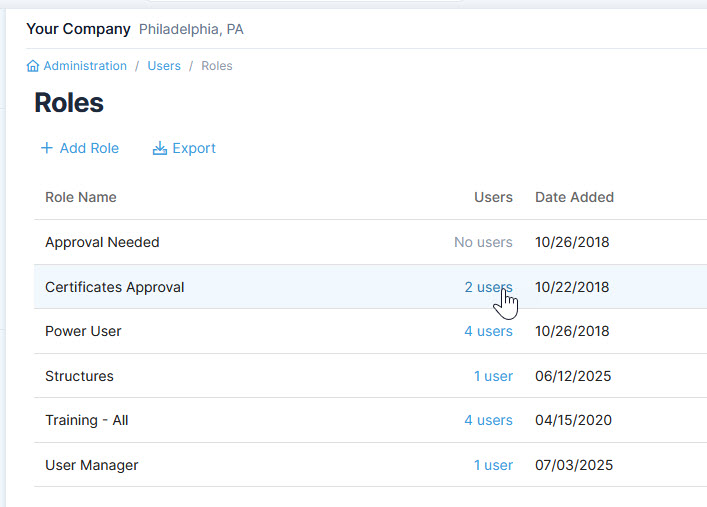Sort by Role Name column header

click(x=81, y=197)
